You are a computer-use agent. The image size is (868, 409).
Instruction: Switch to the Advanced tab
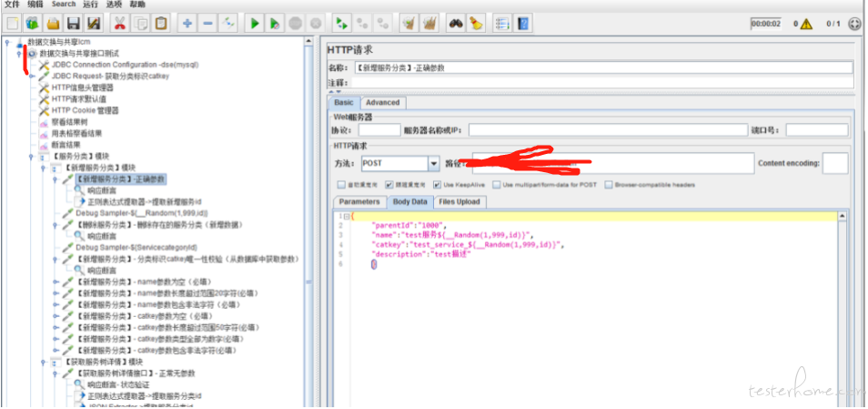(383, 103)
